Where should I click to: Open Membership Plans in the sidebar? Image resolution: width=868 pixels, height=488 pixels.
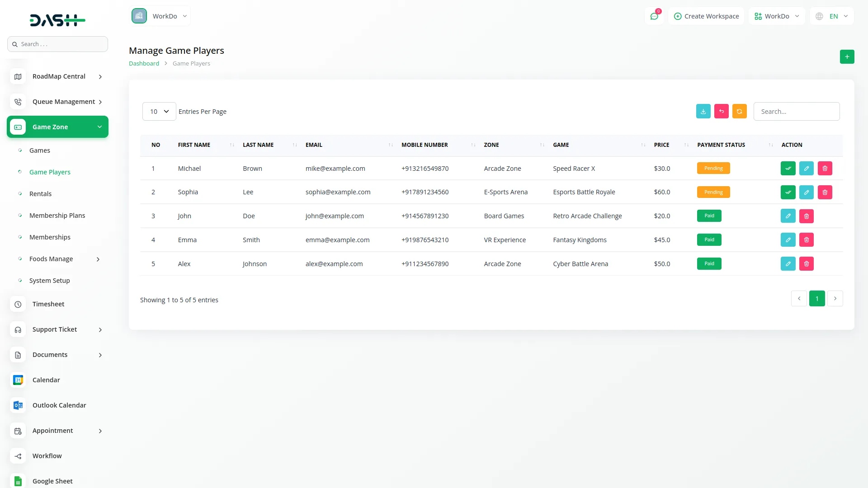coord(57,216)
